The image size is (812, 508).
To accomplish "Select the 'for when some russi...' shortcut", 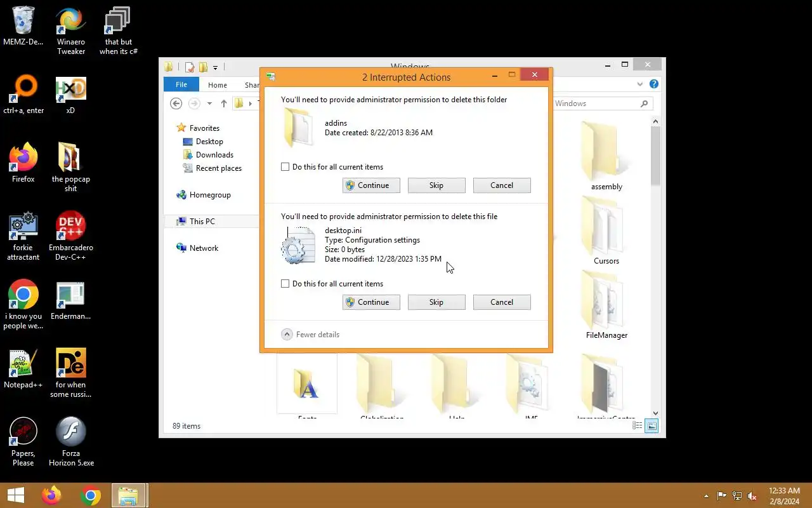I will [x=70, y=373].
